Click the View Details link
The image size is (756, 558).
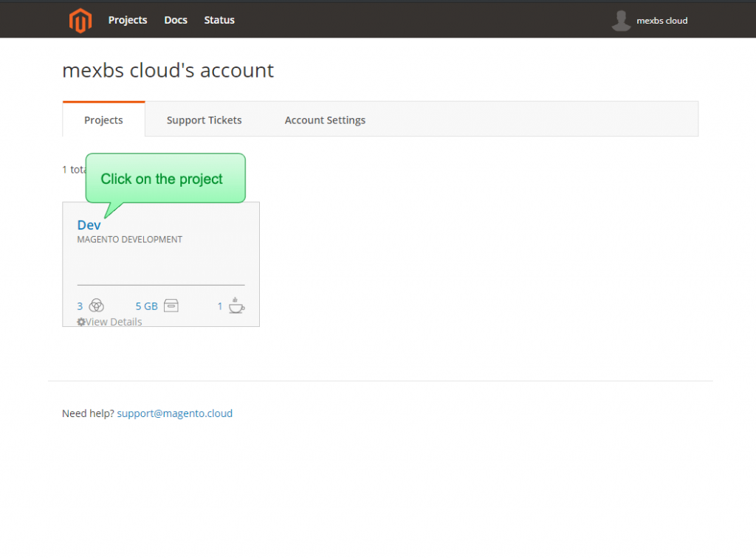click(x=114, y=322)
